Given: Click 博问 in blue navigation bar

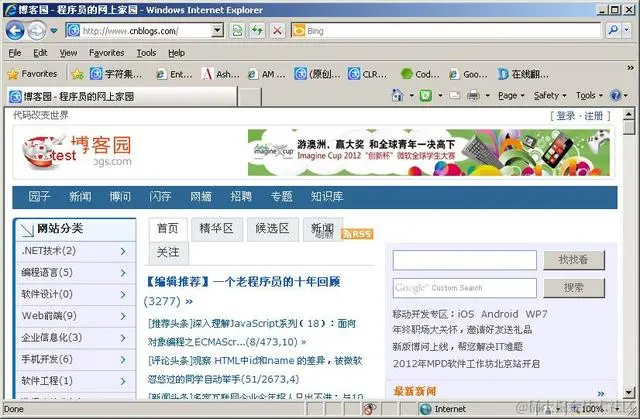Looking at the screenshot, I should click(120, 197).
